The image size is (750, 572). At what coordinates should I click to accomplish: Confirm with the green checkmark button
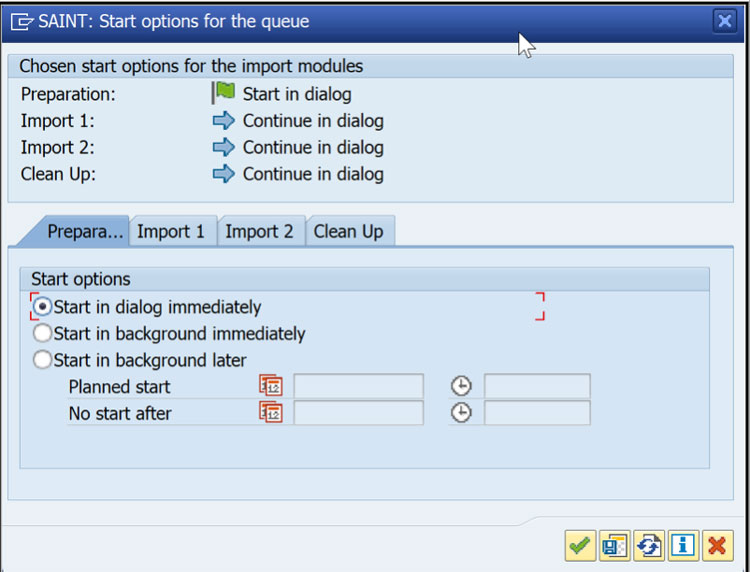click(x=579, y=545)
